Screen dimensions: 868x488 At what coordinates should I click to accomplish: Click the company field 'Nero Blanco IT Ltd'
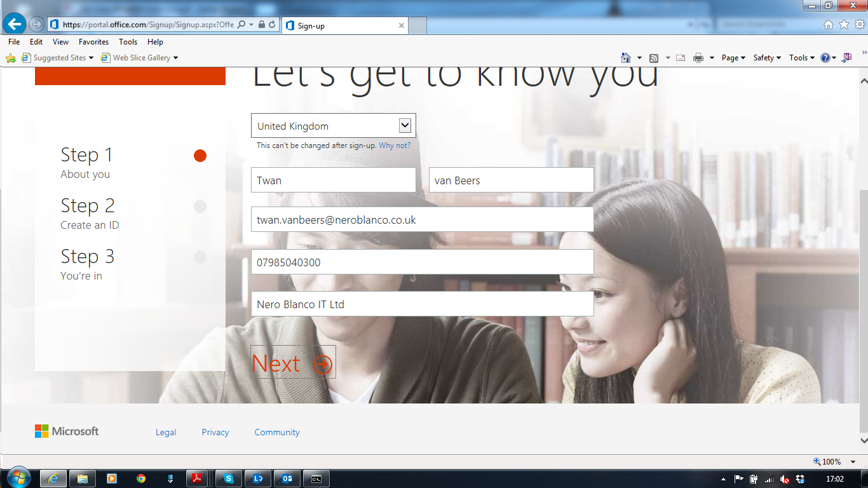tap(423, 304)
